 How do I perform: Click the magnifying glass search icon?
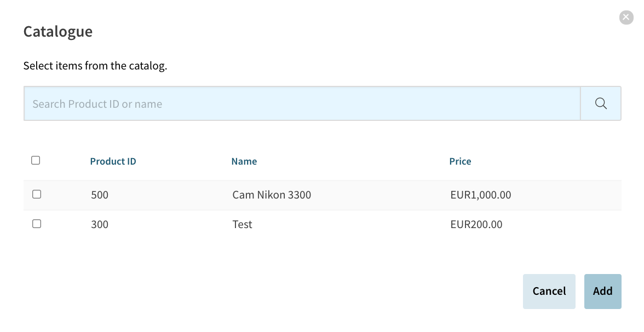pos(600,103)
